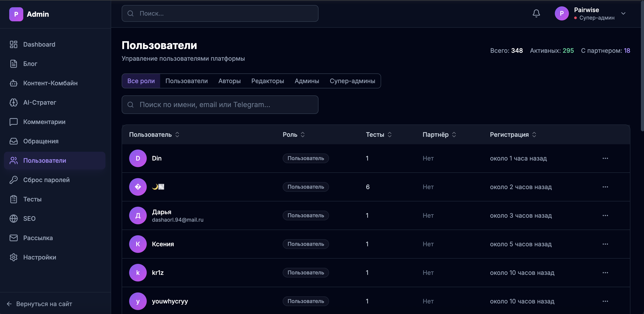Image resolution: width=644 pixels, height=314 pixels.
Task: Open the Комментарии sidebar section
Action: [x=44, y=122]
